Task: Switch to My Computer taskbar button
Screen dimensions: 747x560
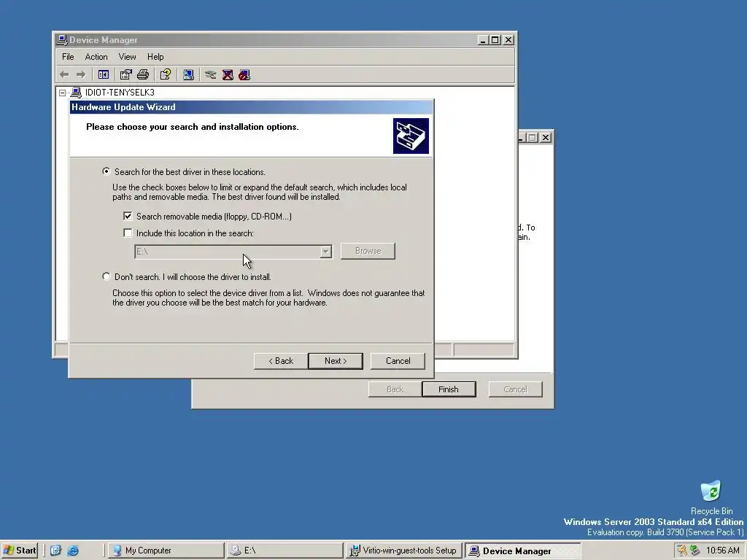Action: click(166, 551)
